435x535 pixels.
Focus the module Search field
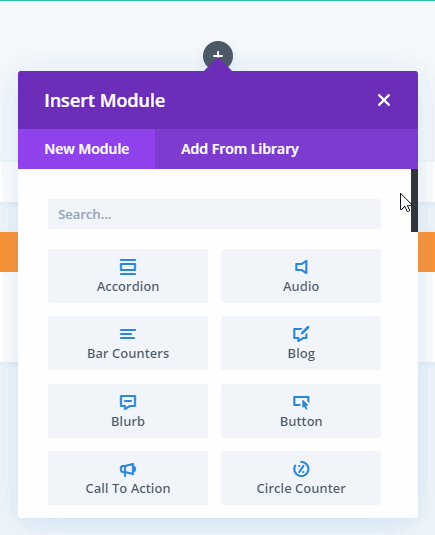pos(214,214)
